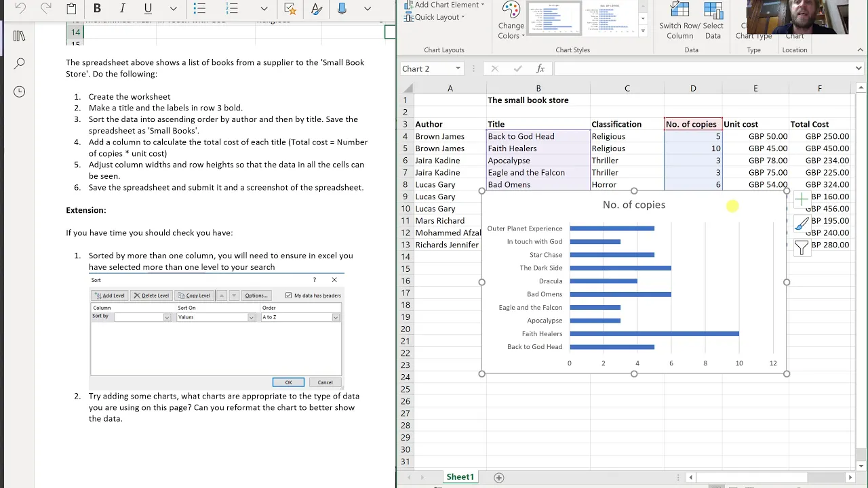Select the chart title 'No. of copies'
The width and height of the screenshot is (868, 488).
click(634, 205)
